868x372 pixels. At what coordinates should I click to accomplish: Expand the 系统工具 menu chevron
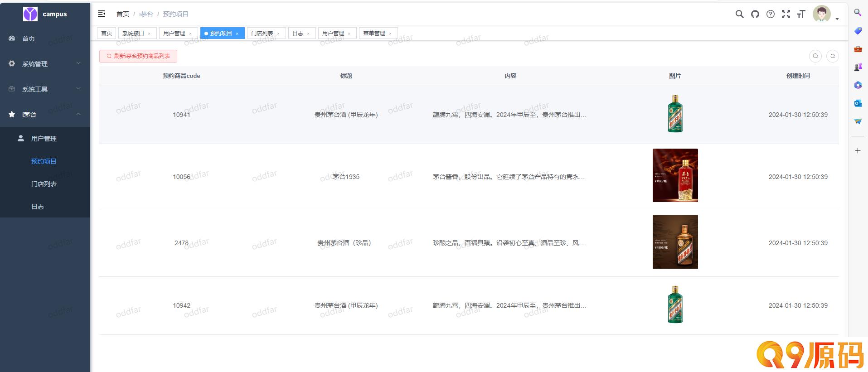(x=78, y=89)
